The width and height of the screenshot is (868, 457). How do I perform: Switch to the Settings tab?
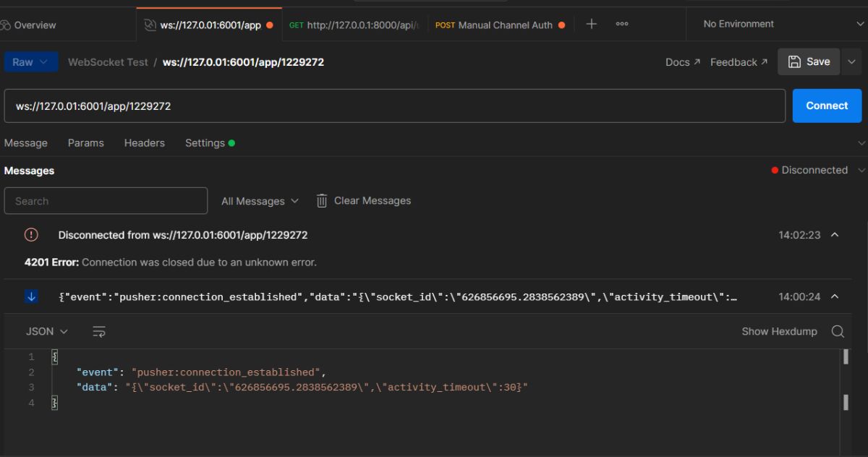pyautogui.click(x=210, y=143)
